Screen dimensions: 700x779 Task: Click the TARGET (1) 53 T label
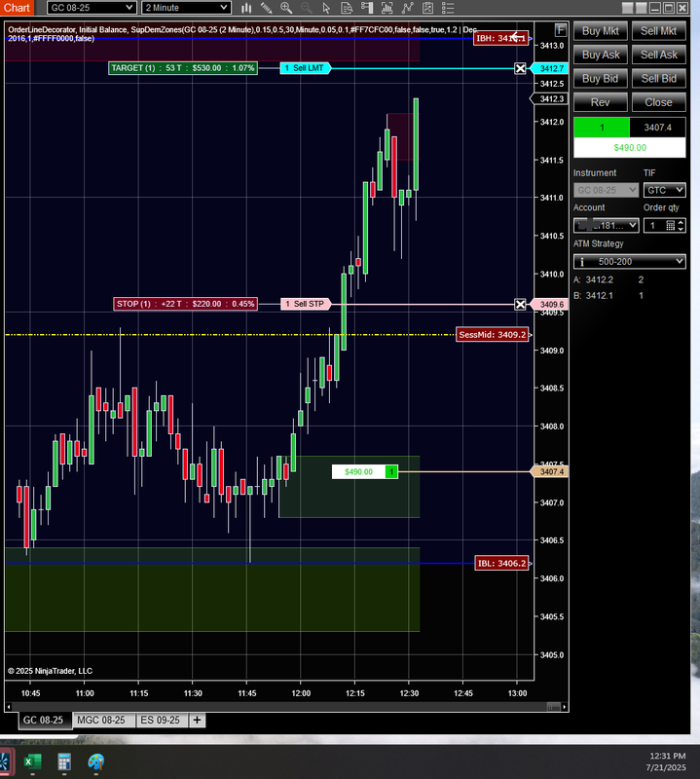(x=183, y=68)
